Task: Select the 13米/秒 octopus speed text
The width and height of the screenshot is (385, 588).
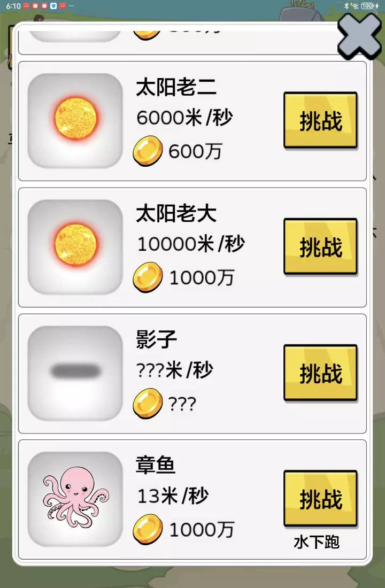Action: click(x=173, y=496)
